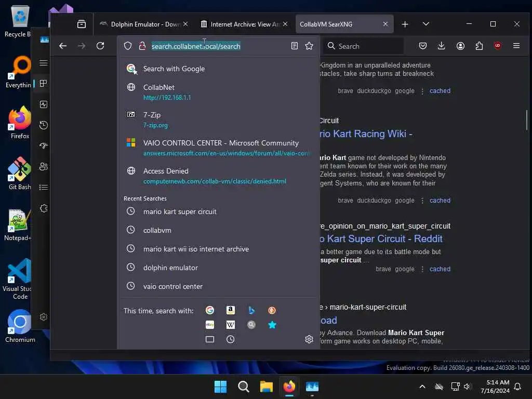Open tracking protection shield icon
This screenshot has width=532, height=399.
[128, 46]
